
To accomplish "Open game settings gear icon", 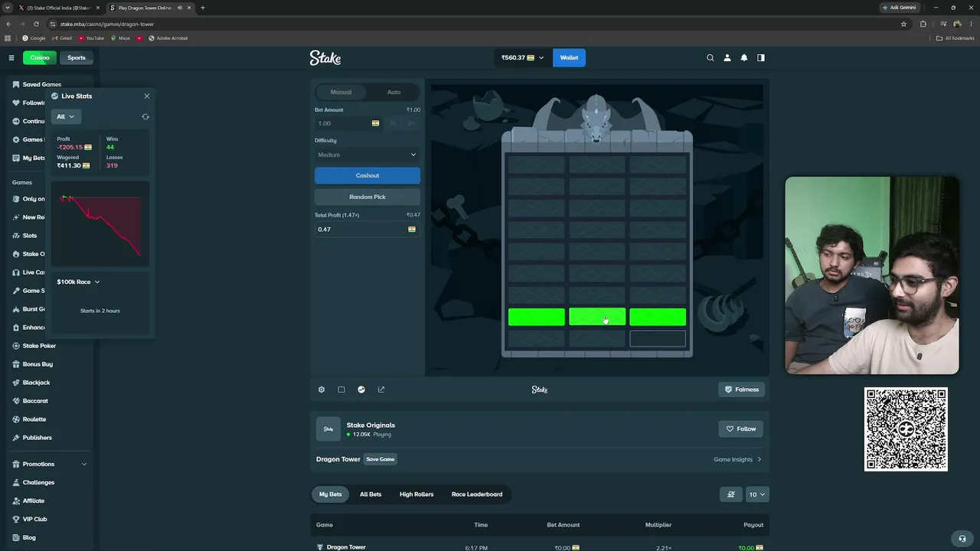I will pos(322,390).
